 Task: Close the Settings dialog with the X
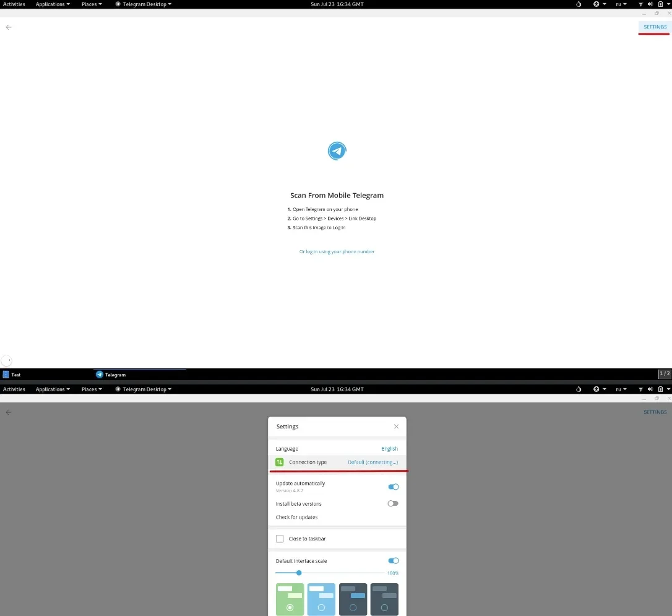click(x=397, y=427)
